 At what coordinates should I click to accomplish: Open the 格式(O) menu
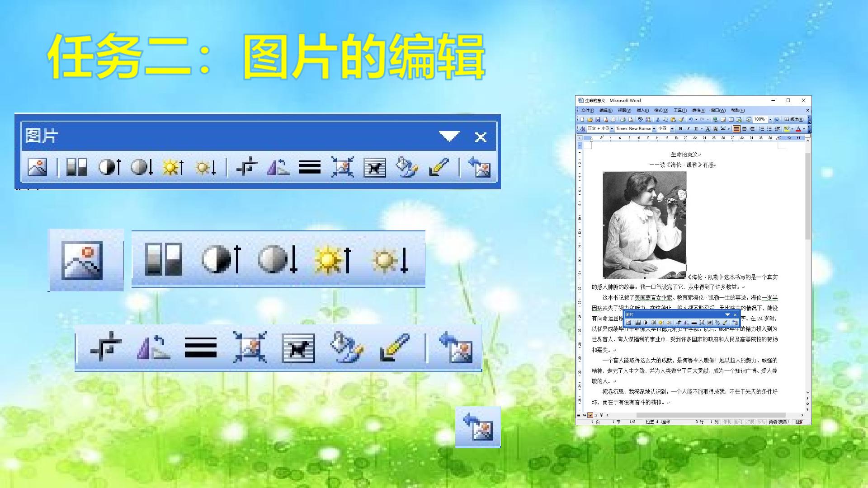[661, 110]
